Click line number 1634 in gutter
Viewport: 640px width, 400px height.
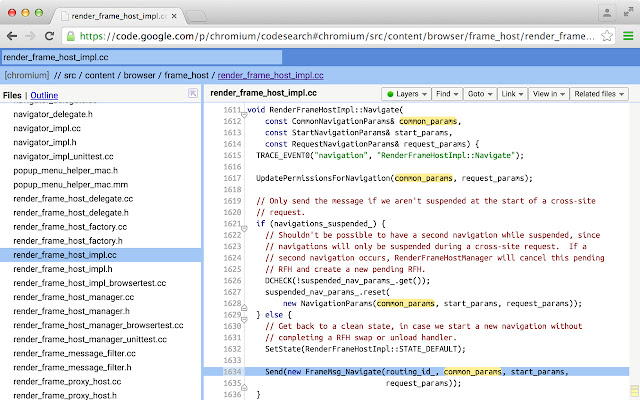coord(232,372)
